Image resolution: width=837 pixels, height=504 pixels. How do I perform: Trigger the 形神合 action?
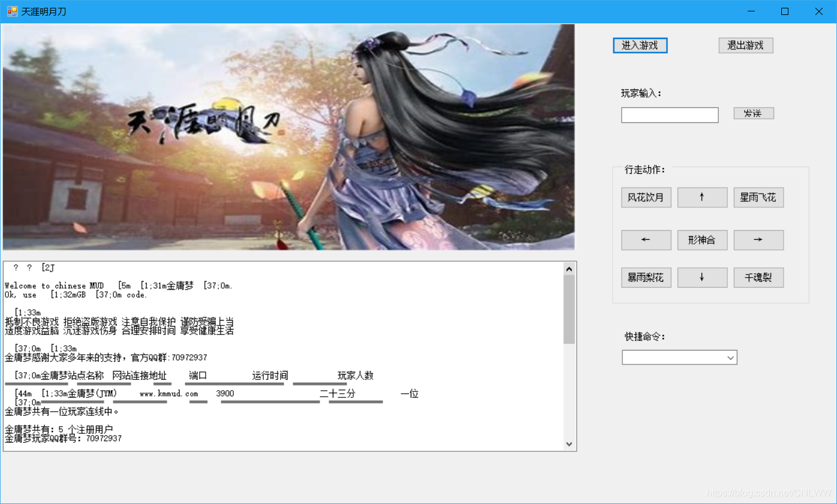702,240
